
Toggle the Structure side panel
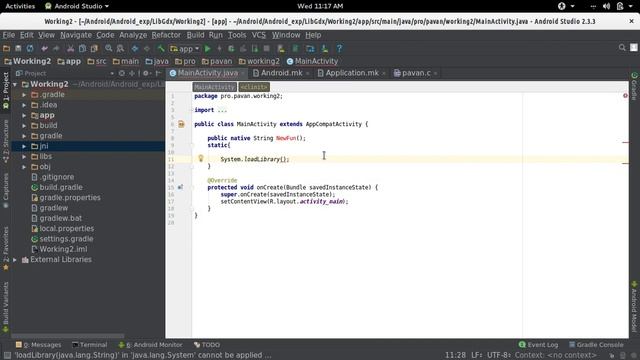click(x=6, y=142)
